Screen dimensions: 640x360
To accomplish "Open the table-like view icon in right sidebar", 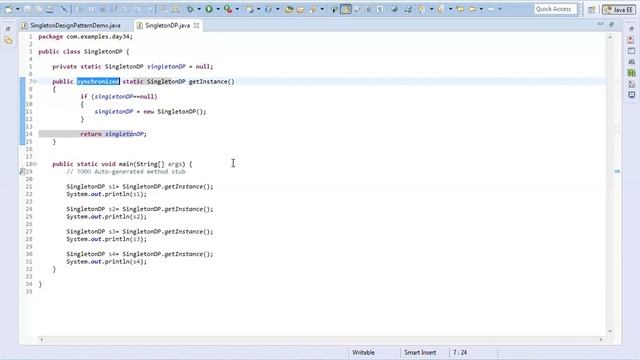I will [x=631, y=51].
